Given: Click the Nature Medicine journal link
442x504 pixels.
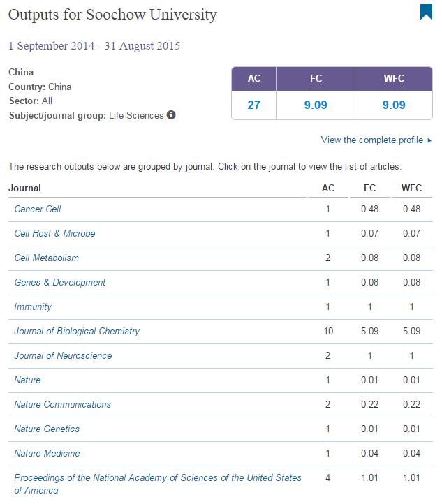Looking at the screenshot, I should [x=47, y=453].
